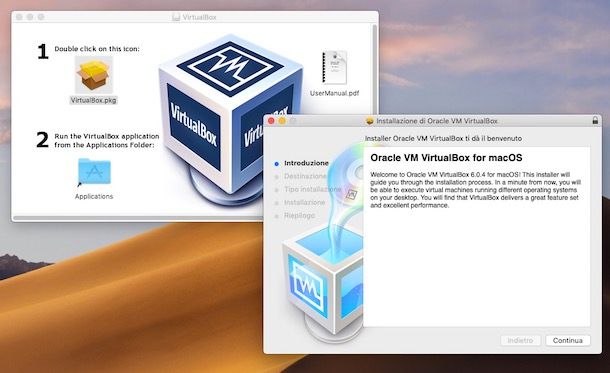Open the Applications folder shortcut icon
Viewport: 610px width, 373px height.
click(94, 172)
